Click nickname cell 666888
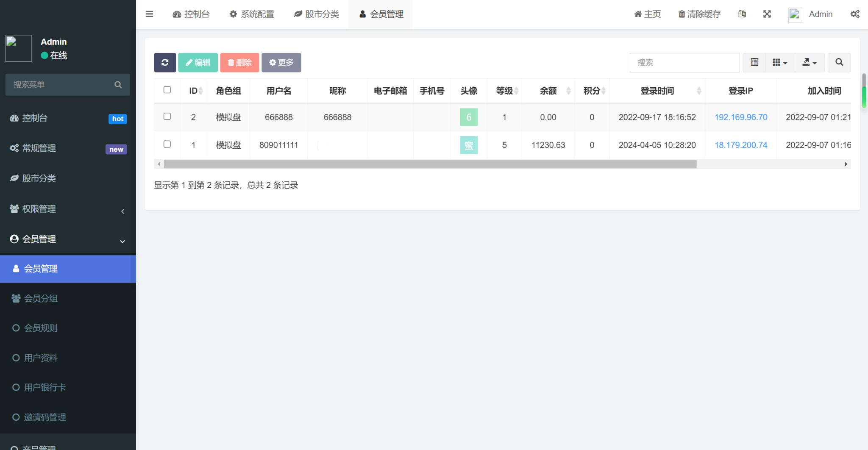The height and width of the screenshot is (450, 868). tap(337, 117)
